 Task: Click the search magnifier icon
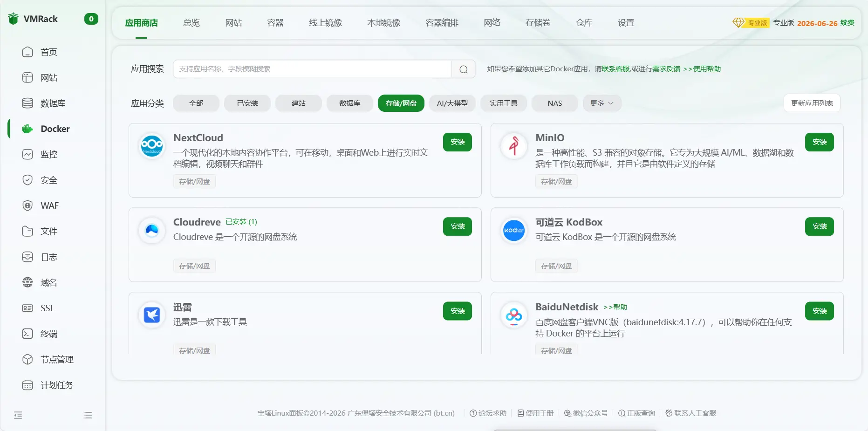pyautogui.click(x=463, y=69)
